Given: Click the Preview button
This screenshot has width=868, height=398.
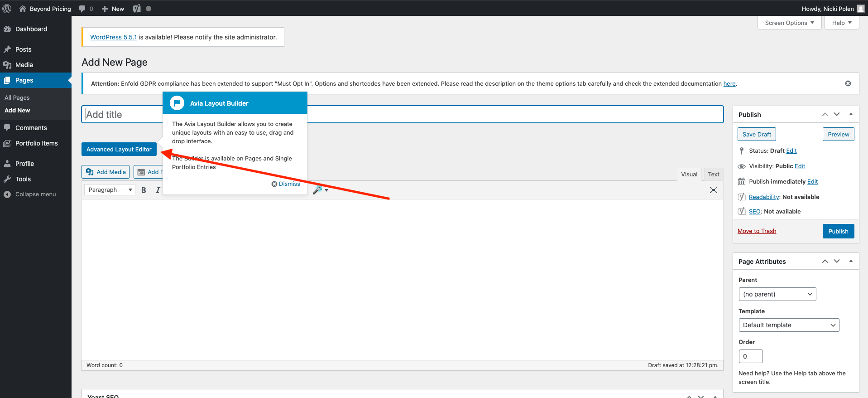Looking at the screenshot, I should pyautogui.click(x=839, y=134).
